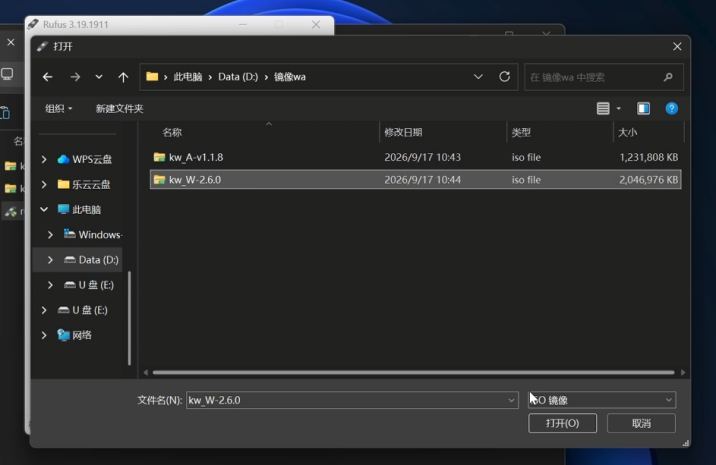Refresh the current folder listing
The height and width of the screenshot is (465, 716).
pos(505,77)
